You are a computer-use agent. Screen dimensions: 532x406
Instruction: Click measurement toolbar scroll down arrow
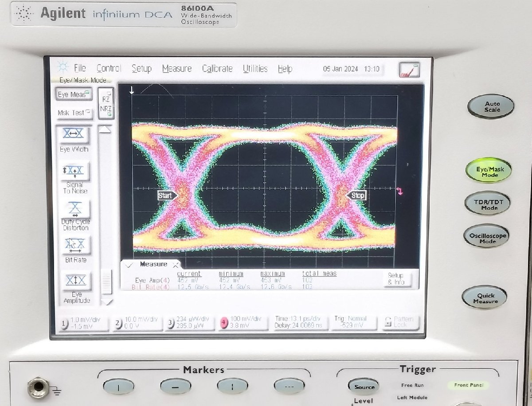point(106,301)
